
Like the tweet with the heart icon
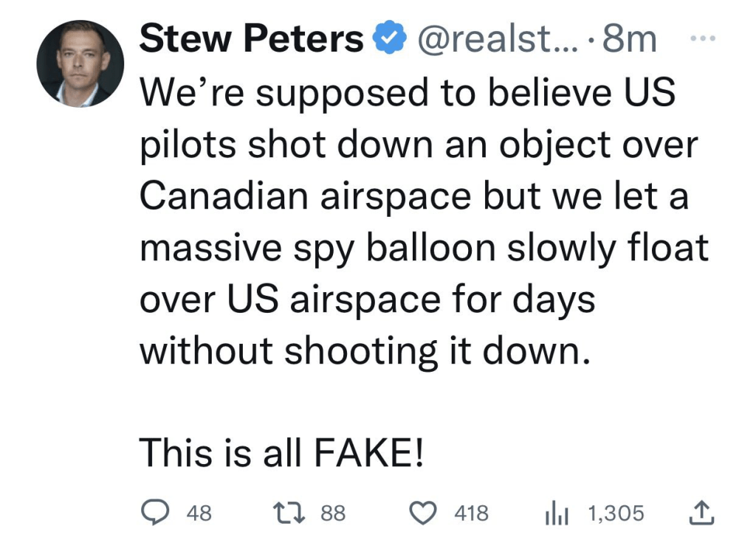pos(426,512)
